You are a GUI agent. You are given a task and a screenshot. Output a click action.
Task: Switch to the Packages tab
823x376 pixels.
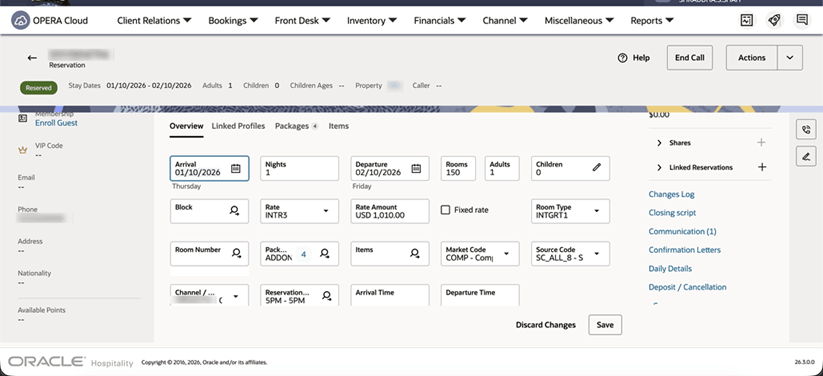point(297,126)
